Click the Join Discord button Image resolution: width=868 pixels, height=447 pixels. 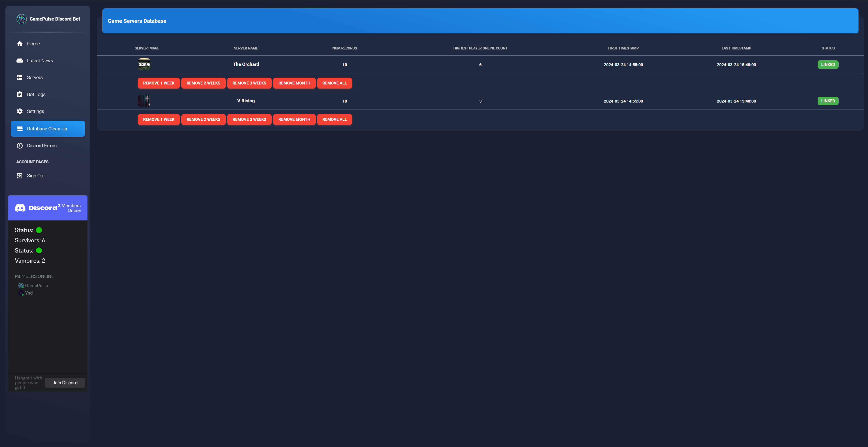tap(65, 383)
